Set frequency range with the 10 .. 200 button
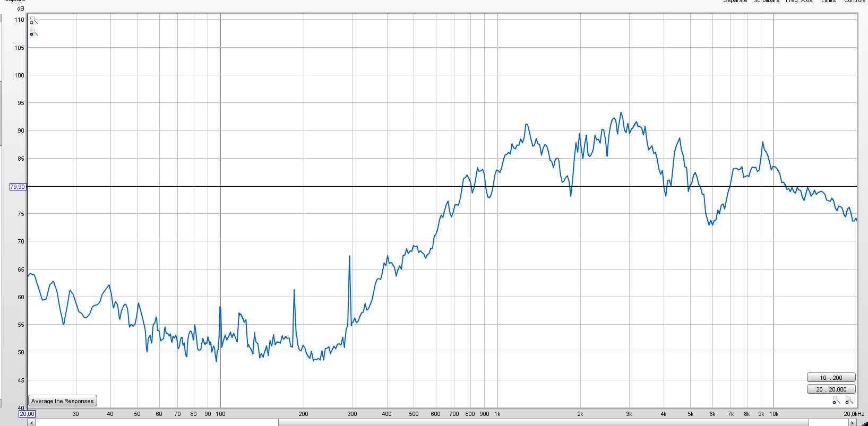The height and width of the screenshot is (426, 868). [x=831, y=378]
